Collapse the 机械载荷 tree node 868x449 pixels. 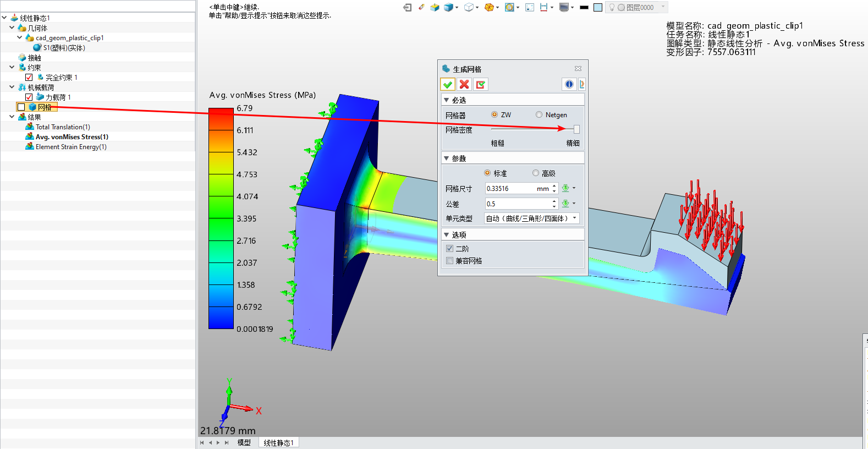coord(12,87)
